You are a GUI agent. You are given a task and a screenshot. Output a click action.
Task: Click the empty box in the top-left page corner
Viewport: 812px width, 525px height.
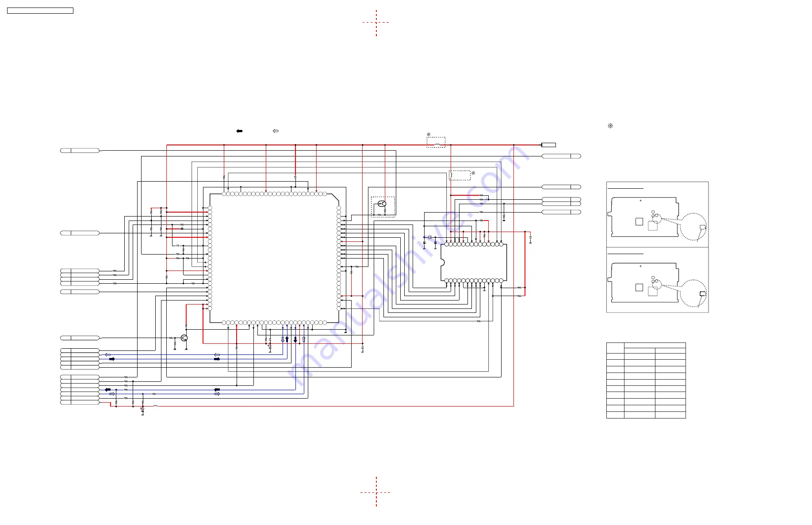pos(40,11)
